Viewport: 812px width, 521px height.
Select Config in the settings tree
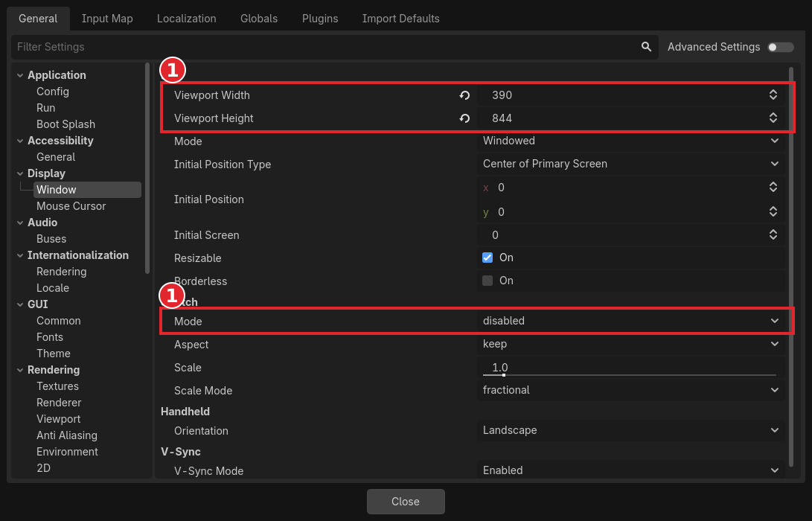pyautogui.click(x=52, y=92)
